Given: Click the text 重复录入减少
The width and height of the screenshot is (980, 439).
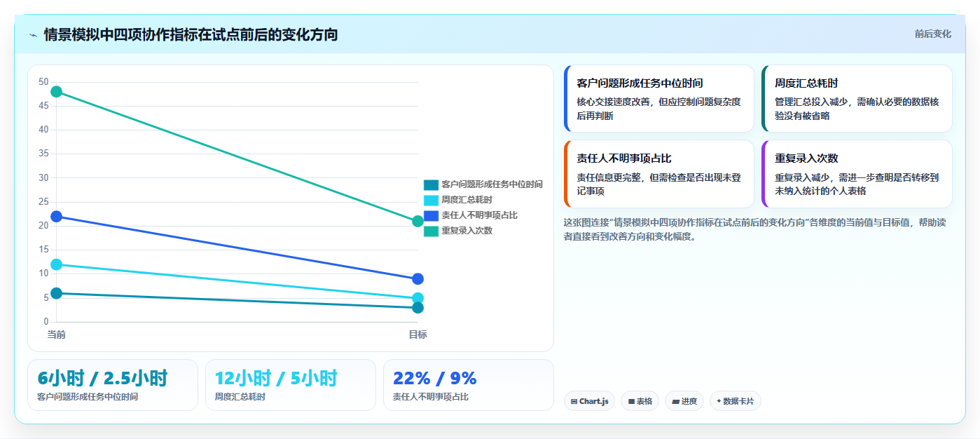Looking at the screenshot, I should click(x=802, y=177).
